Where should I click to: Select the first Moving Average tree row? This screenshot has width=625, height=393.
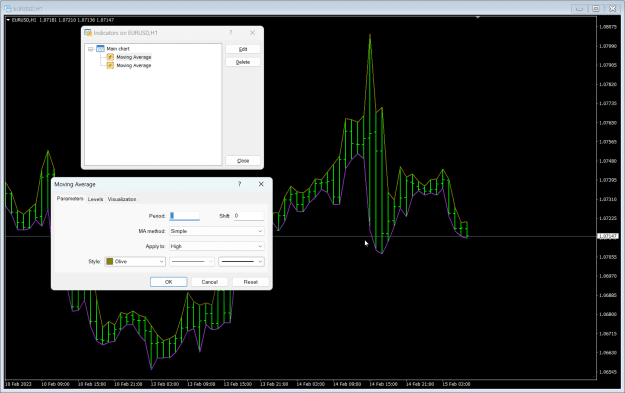coord(134,57)
